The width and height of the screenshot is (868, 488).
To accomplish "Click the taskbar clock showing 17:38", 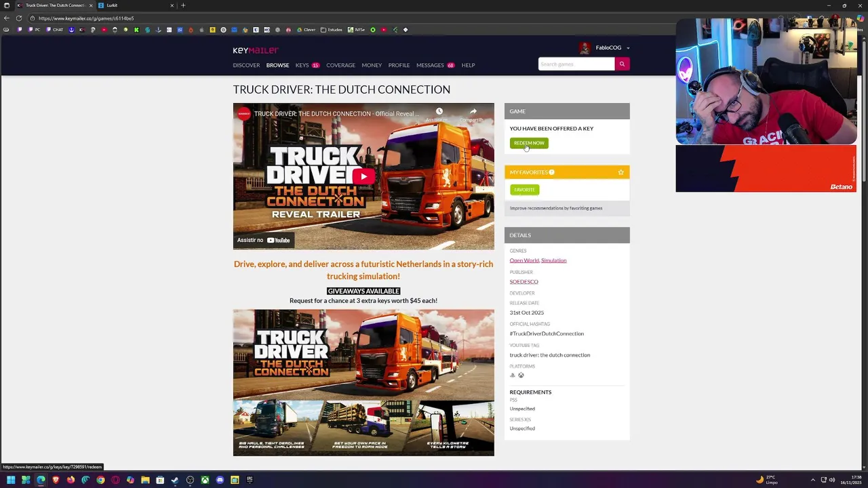I will tap(852, 480).
